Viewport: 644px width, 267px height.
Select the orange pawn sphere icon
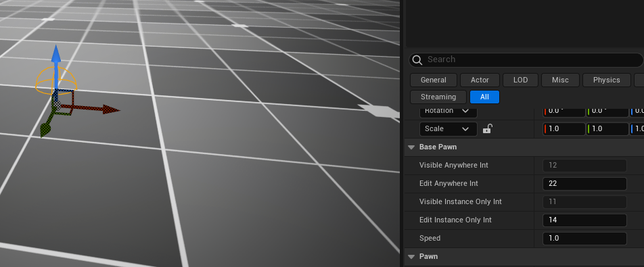(x=56, y=81)
